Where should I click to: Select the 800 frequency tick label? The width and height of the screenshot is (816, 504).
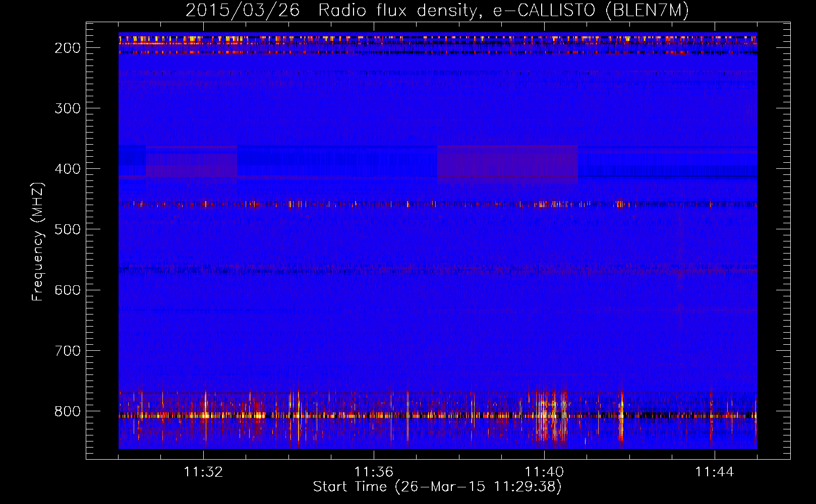click(x=68, y=411)
